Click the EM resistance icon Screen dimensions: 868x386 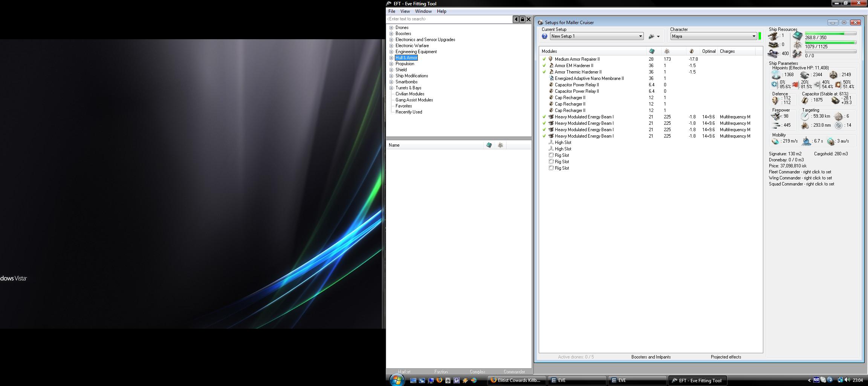pos(775,84)
